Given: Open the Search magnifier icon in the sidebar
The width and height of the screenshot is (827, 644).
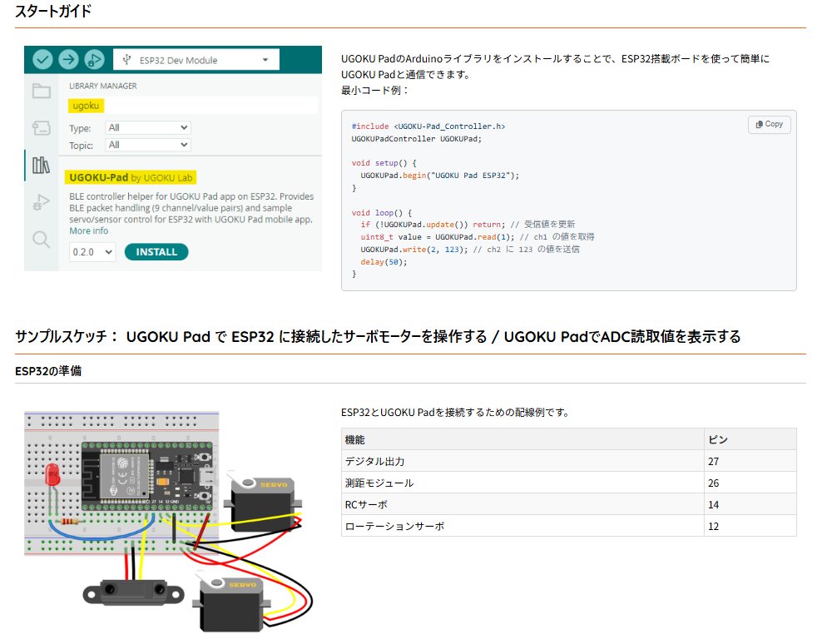Looking at the screenshot, I should point(40,239).
